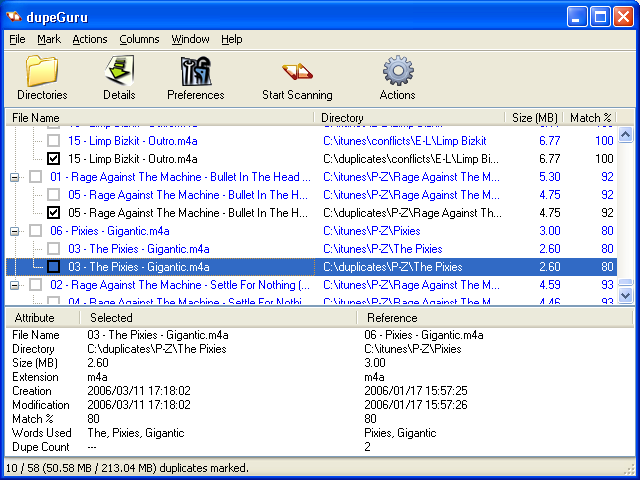The height and width of the screenshot is (480, 640).
Task: Close the dupeGuru window
Action: [x=624, y=17]
